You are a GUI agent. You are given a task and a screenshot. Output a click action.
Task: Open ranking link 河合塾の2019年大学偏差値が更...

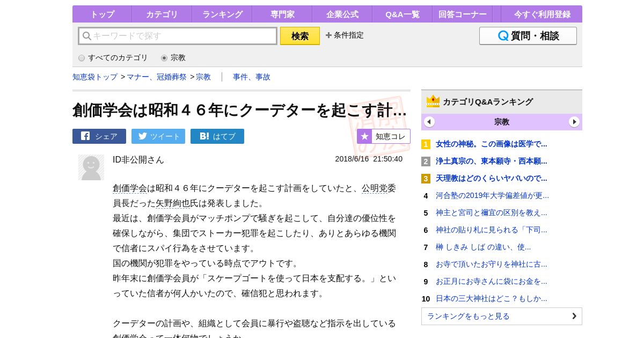coord(493,195)
